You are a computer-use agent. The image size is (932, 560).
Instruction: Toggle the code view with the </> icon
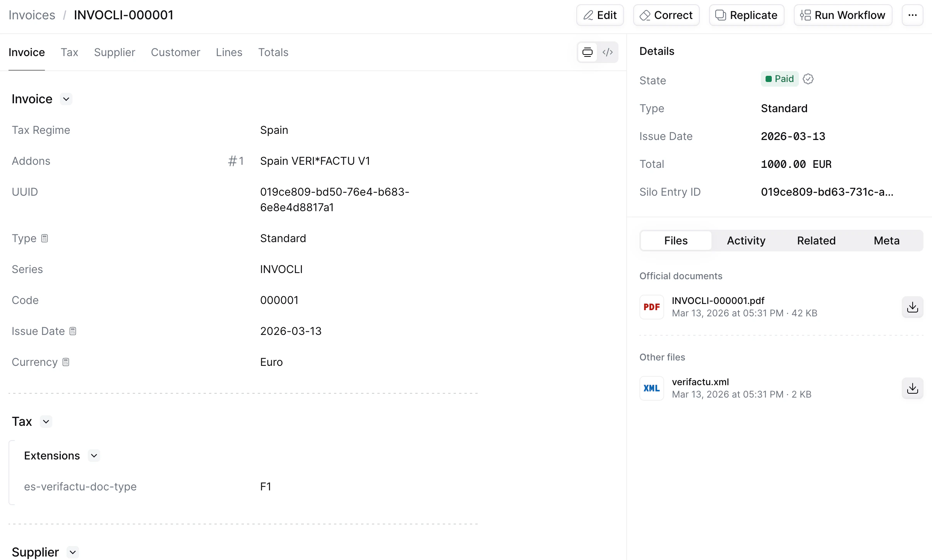click(607, 52)
